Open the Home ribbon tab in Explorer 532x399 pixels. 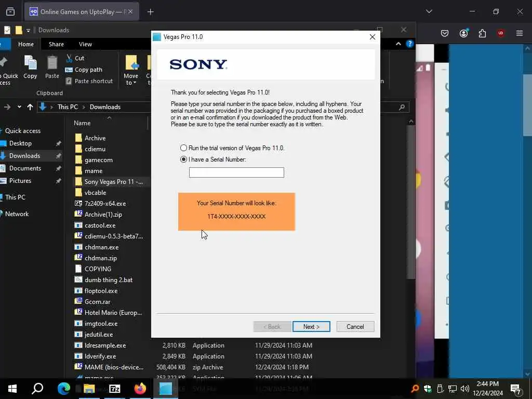[26, 44]
